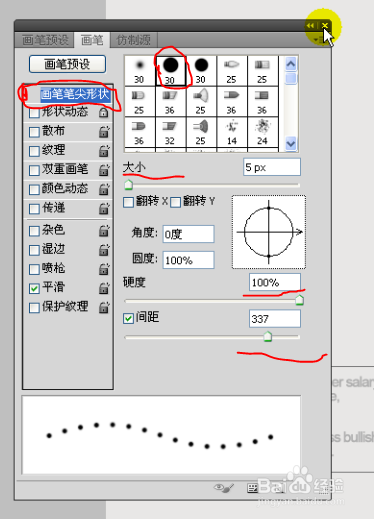Select the currently highlighted hard round 30 brush
The image size is (374, 519).
point(170,71)
